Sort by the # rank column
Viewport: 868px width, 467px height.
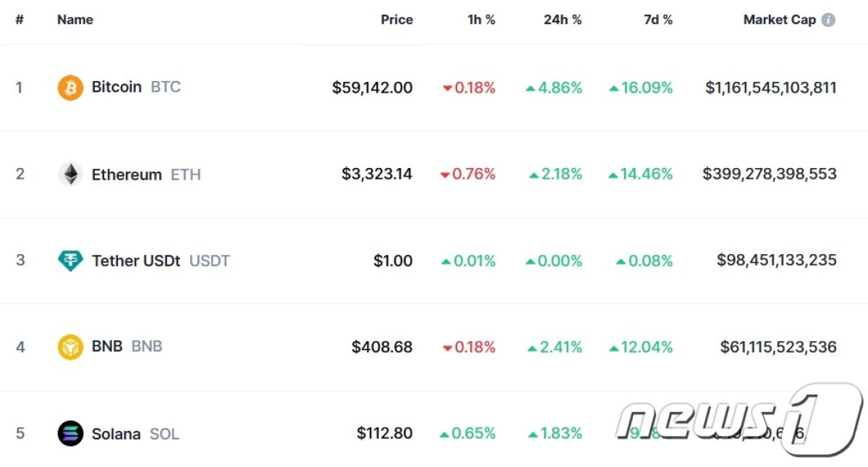click(x=20, y=20)
